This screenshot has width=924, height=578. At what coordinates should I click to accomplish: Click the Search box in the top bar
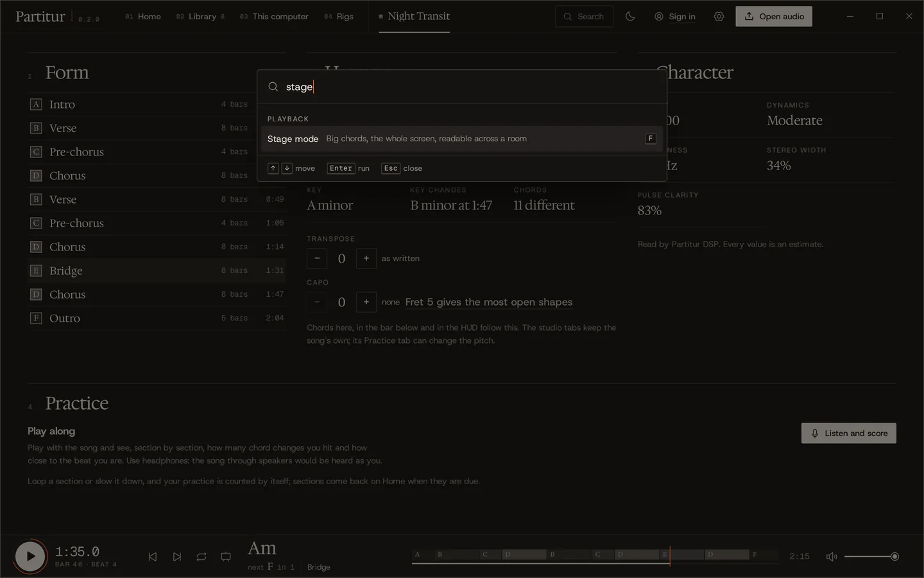coord(584,17)
